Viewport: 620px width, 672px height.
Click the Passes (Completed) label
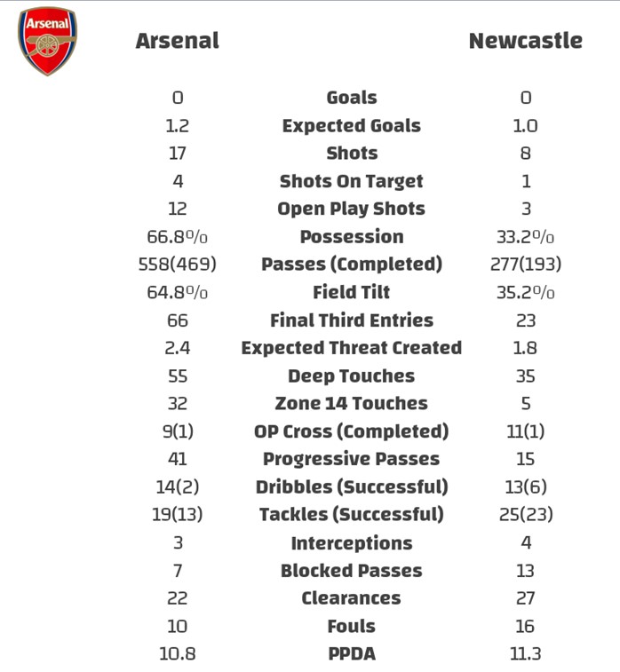click(352, 265)
